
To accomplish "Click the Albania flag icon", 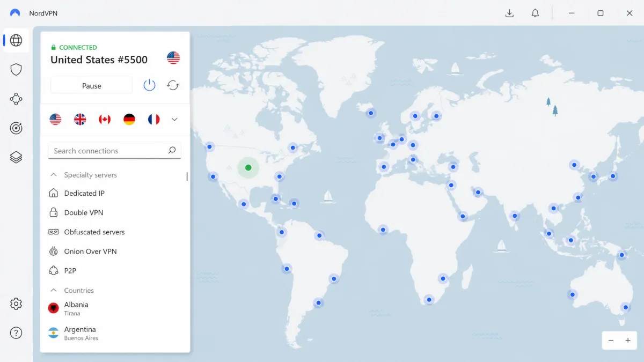I will click(x=54, y=308).
